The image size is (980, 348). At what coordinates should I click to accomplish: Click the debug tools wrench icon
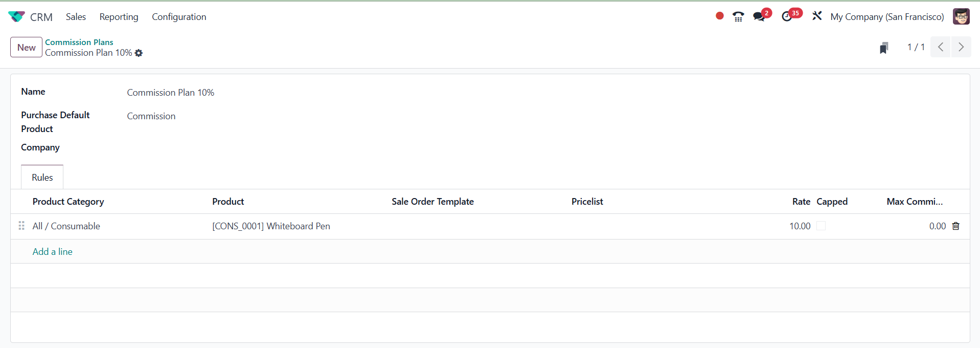(x=817, y=16)
